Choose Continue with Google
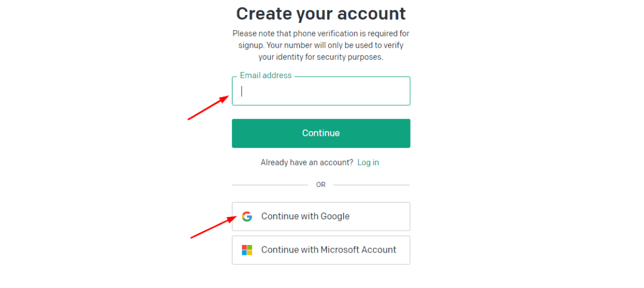644x288 pixels. [321, 217]
